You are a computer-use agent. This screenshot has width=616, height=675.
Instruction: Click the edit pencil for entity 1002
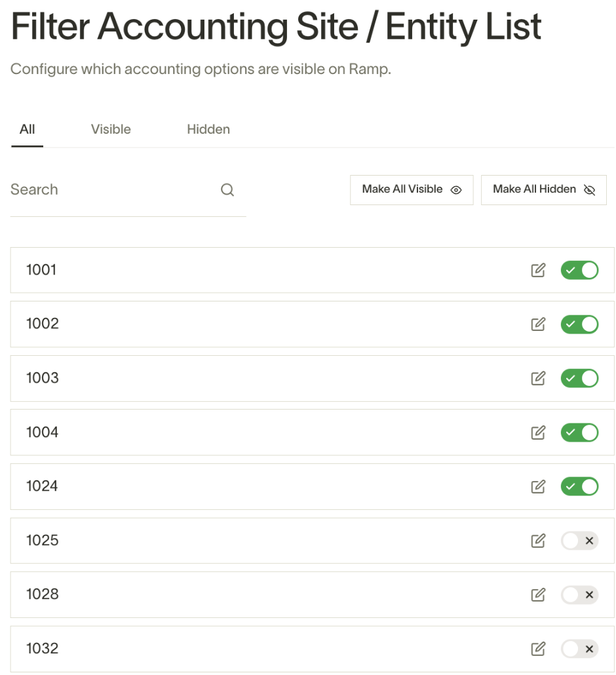(537, 324)
